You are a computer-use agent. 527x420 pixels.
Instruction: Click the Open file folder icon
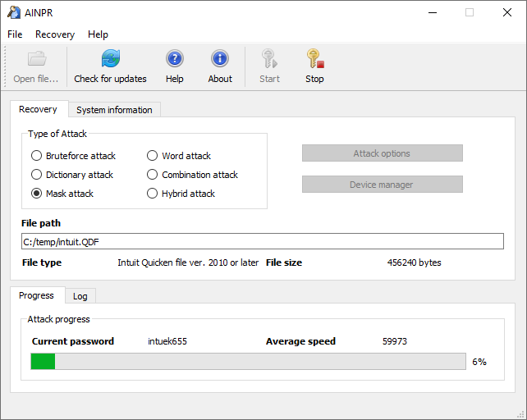[37, 58]
